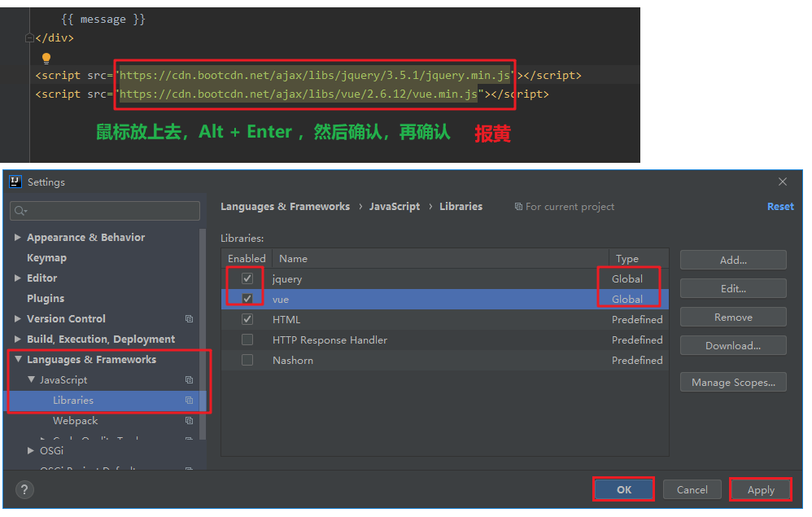Viewport: 812px width, 517px height.
Task: Click the IntelliJ logo in Settings title bar
Action: 15,182
